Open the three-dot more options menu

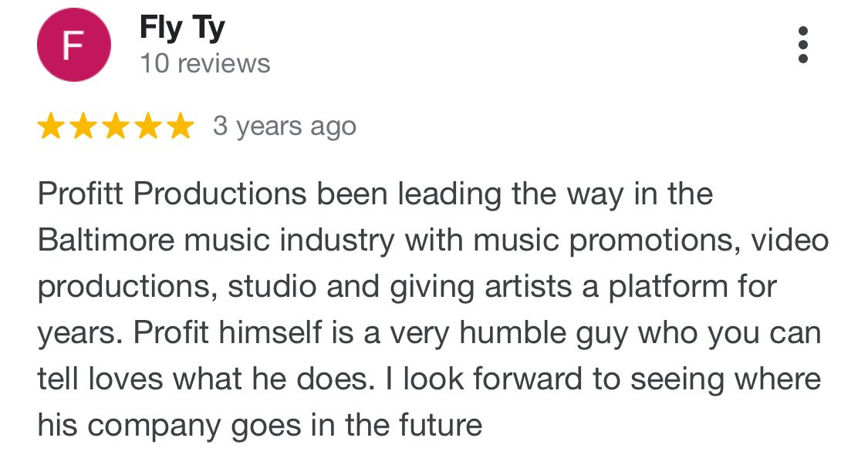click(802, 45)
